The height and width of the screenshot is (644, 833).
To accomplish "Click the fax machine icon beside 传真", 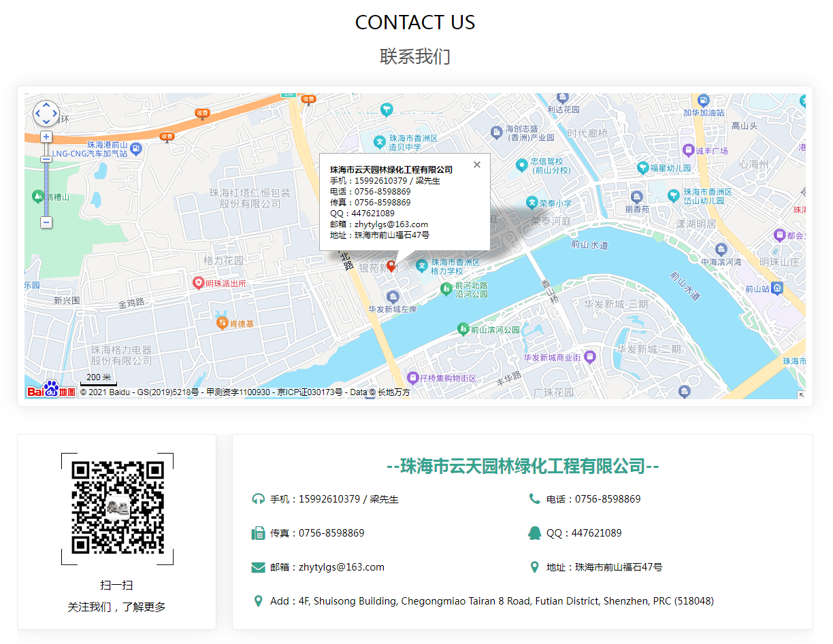I will coord(258,533).
